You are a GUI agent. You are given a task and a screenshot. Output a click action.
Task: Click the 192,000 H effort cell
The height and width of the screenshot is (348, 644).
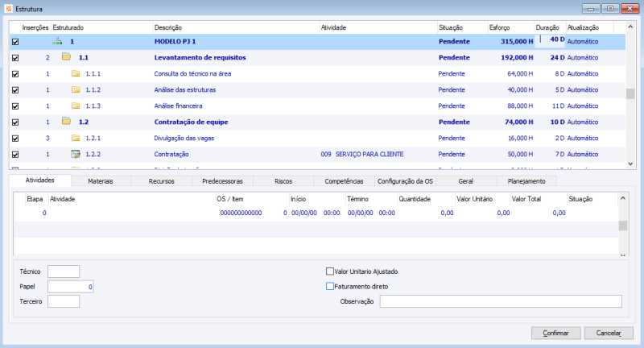[x=517, y=57]
